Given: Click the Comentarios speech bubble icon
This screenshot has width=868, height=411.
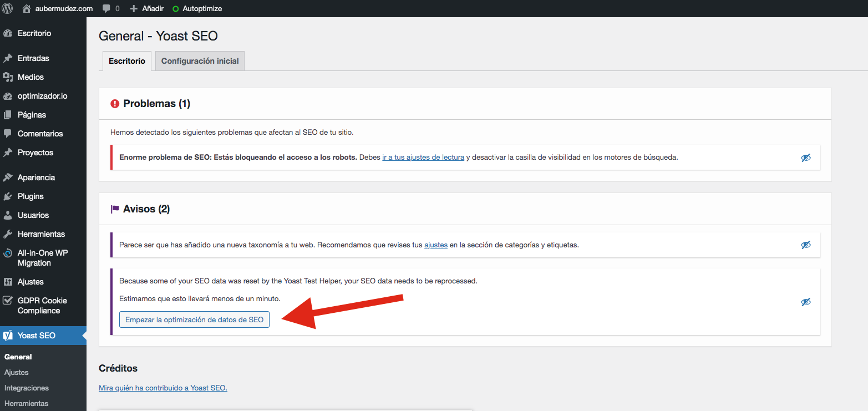Looking at the screenshot, I should tap(8, 134).
